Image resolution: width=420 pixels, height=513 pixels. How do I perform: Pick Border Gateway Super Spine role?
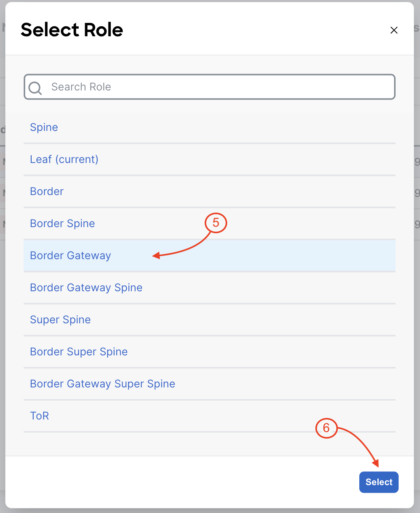coord(209,384)
